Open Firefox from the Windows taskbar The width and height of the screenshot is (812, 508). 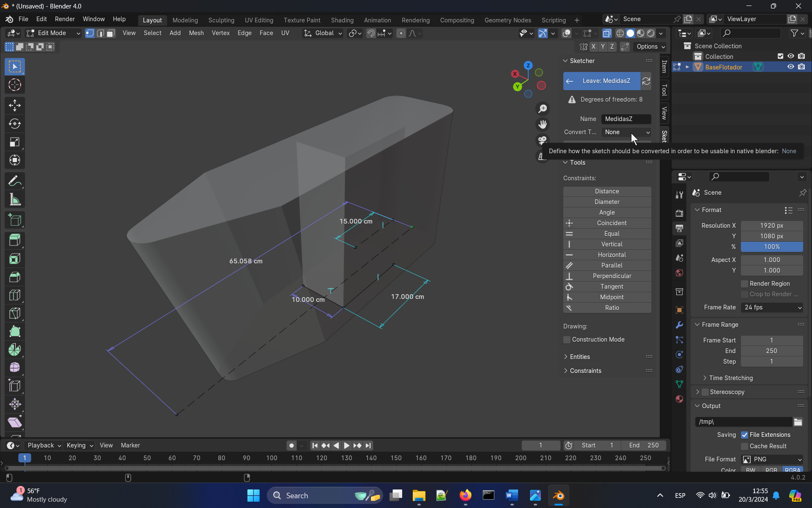coord(465,495)
